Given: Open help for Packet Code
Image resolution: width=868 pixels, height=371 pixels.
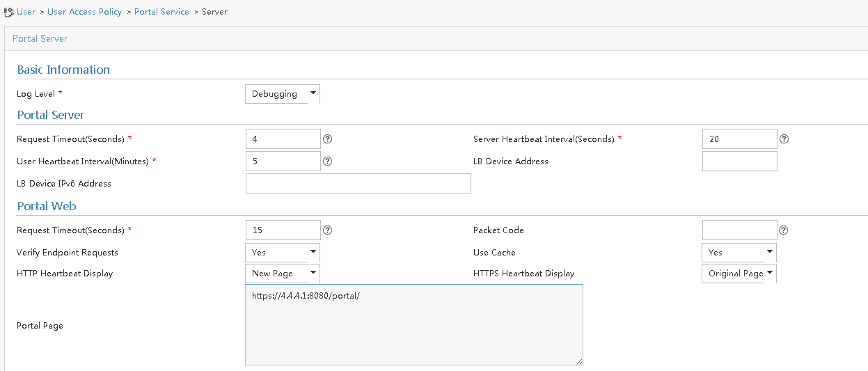Looking at the screenshot, I should (x=784, y=230).
